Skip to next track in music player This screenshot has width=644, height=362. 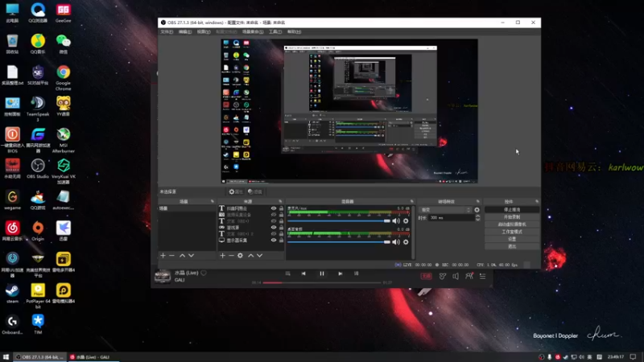(x=340, y=274)
